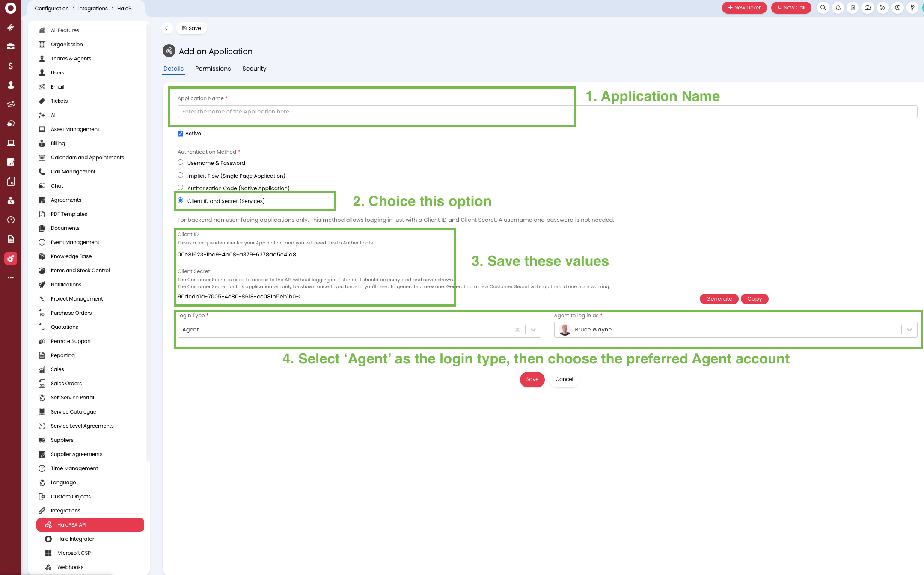Open the search icon in the top bar

(823, 8)
